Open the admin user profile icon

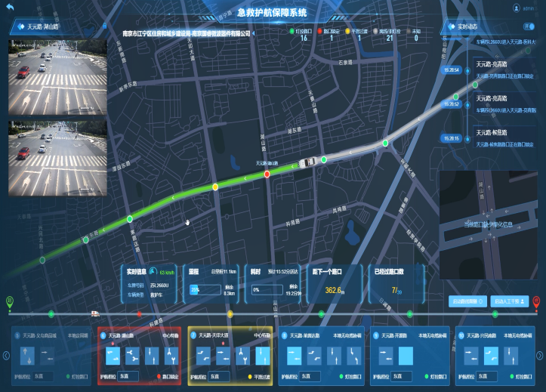pos(517,8)
